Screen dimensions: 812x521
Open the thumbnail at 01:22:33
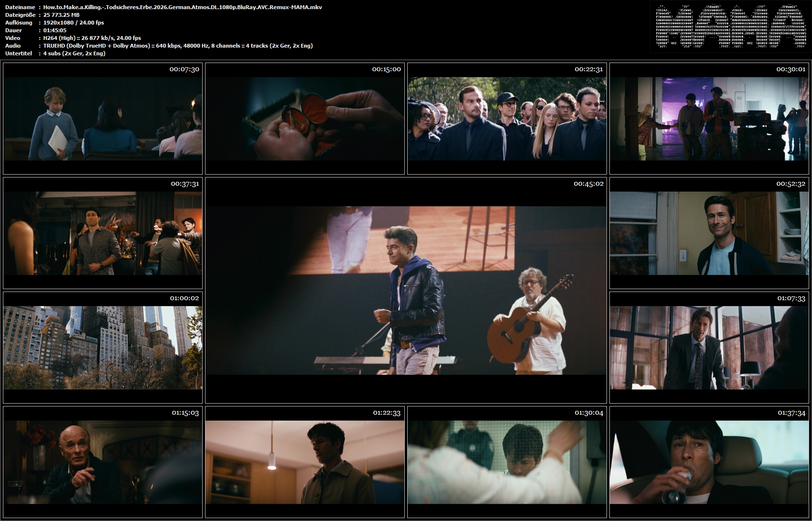point(305,462)
